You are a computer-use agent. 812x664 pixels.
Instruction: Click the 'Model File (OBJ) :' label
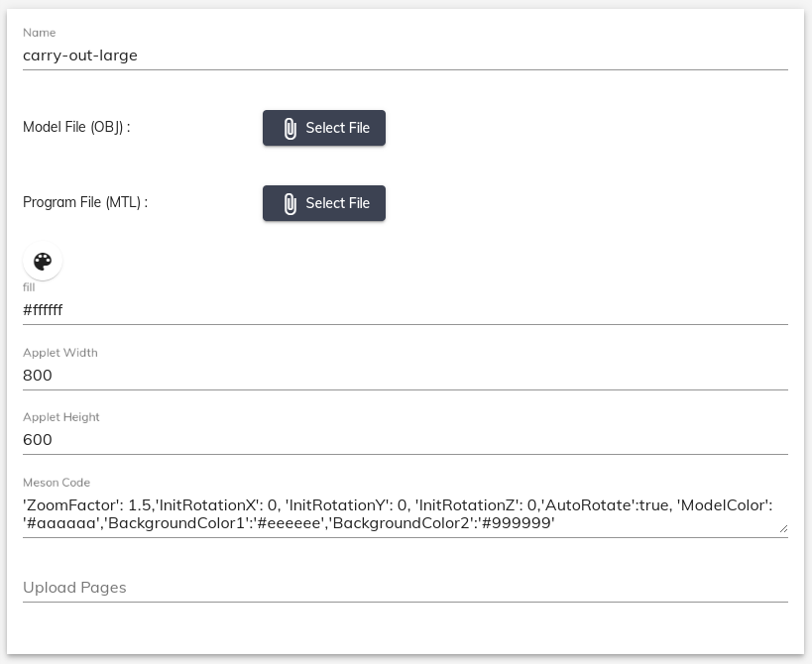76,127
